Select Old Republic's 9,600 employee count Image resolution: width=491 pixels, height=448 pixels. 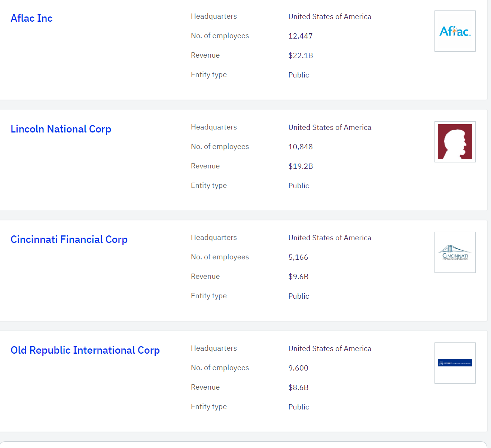(x=298, y=368)
